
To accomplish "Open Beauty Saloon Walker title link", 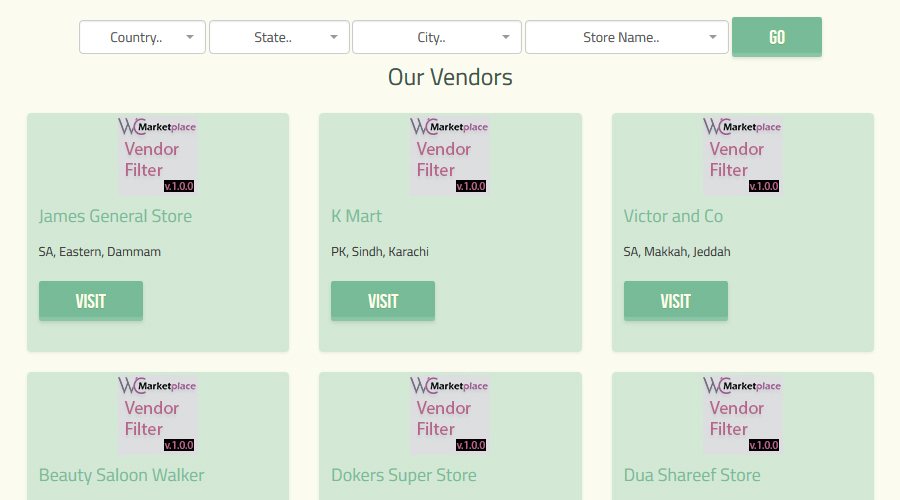I will [121, 475].
